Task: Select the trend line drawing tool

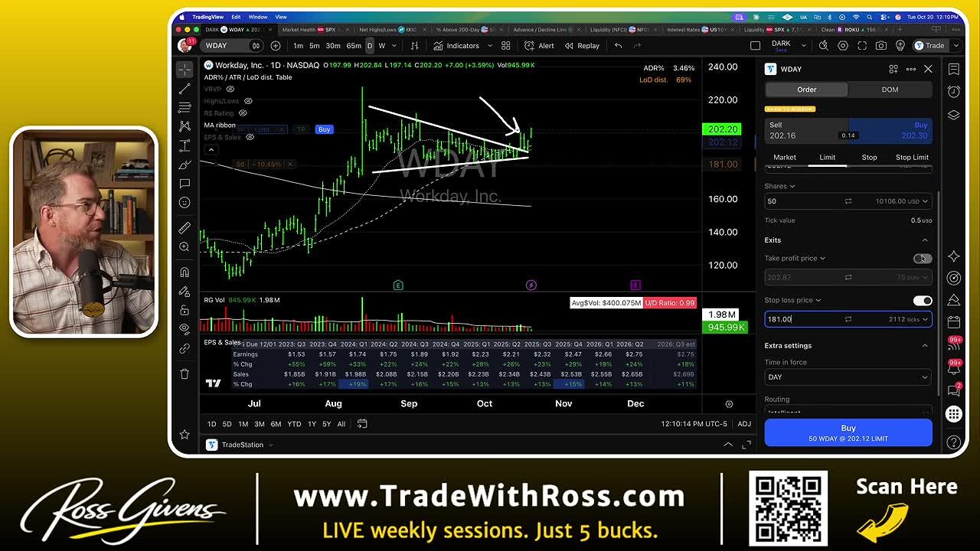Action: (x=185, y=89)
